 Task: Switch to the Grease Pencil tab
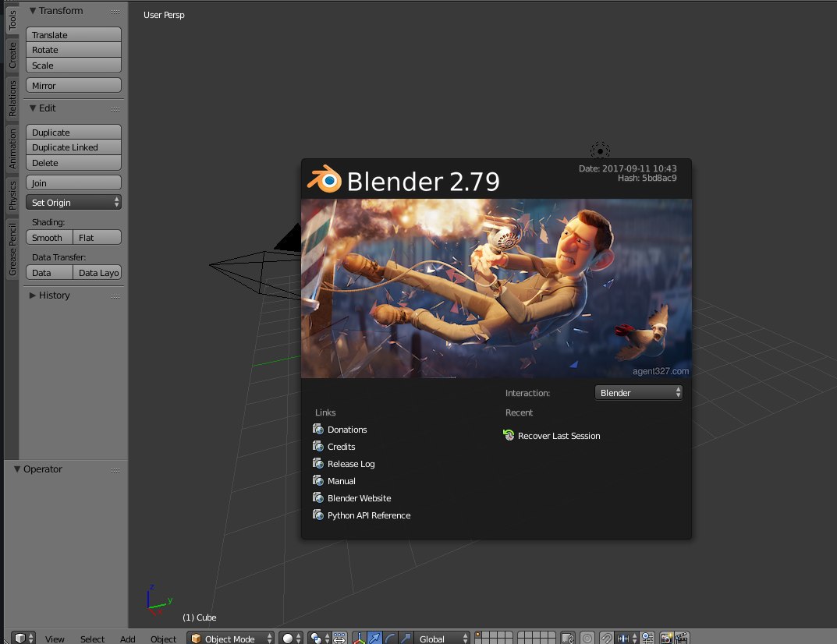coord(12,249)
